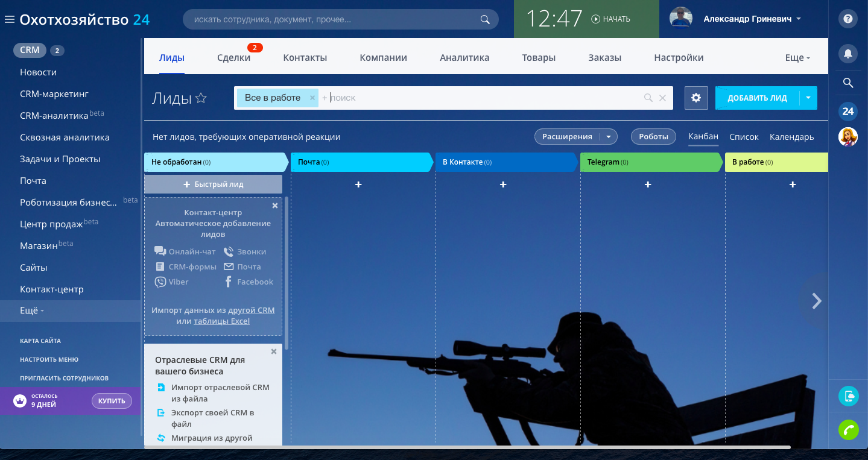
Task: Click the horizontal scrollbar at bottom
Action: [x=467, y=447]
